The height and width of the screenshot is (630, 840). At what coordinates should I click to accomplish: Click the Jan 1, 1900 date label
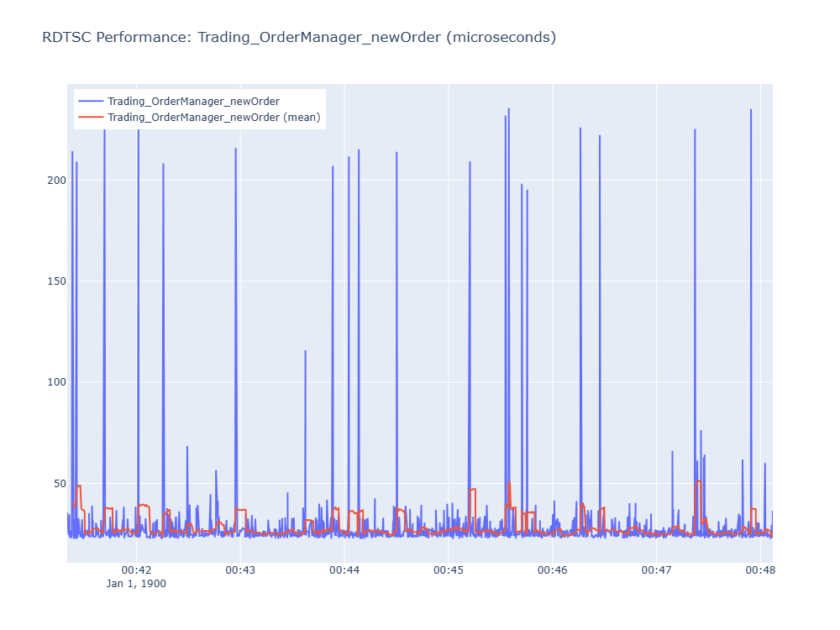[x=136, y=584]
